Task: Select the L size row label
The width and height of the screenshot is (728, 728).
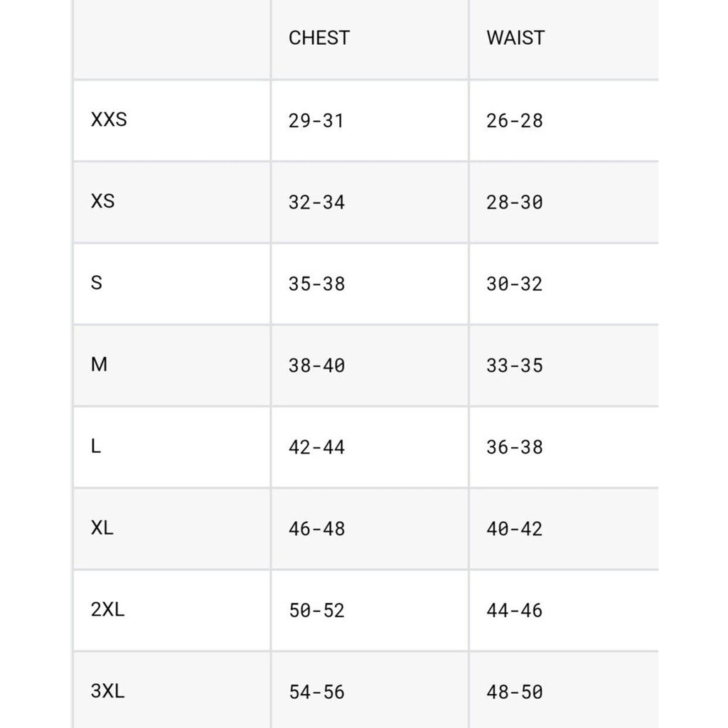Action: [x=96, y=446]
